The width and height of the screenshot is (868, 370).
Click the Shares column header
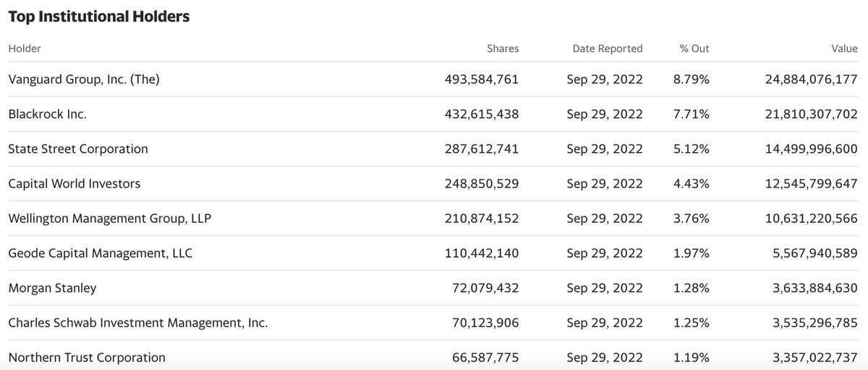503,49
